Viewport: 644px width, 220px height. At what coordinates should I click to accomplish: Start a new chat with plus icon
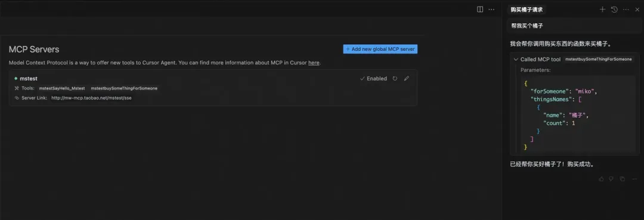(602, 10)
